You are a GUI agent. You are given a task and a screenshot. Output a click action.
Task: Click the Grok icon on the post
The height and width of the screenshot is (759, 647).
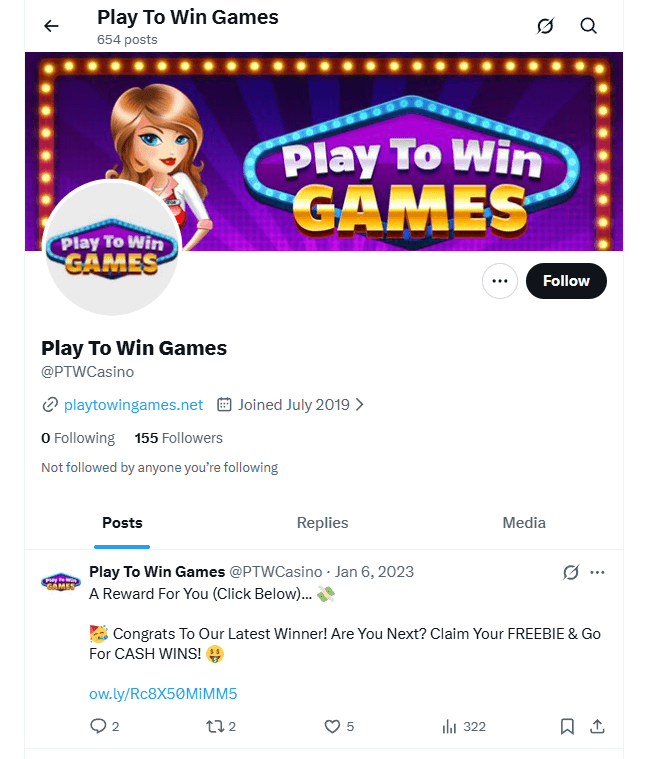click(570, 572)
